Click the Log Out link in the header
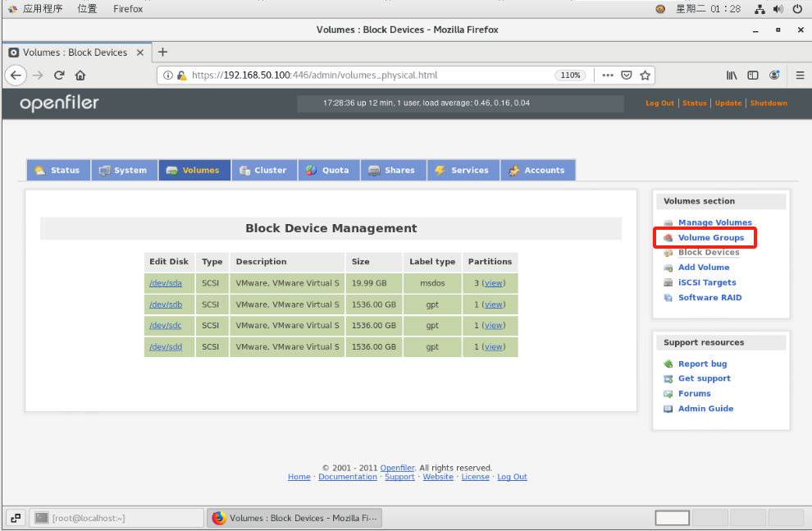This screenshot has height=531, width=812. (659, 103)
